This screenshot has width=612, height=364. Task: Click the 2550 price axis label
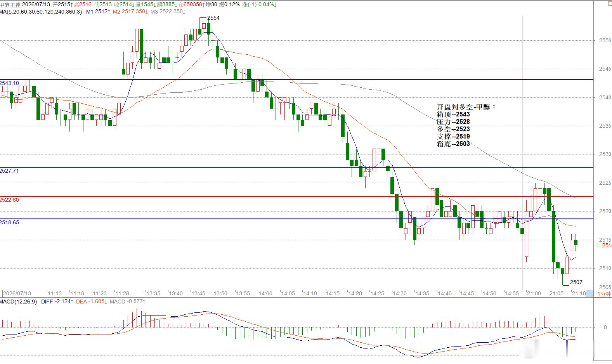point(605,40)
